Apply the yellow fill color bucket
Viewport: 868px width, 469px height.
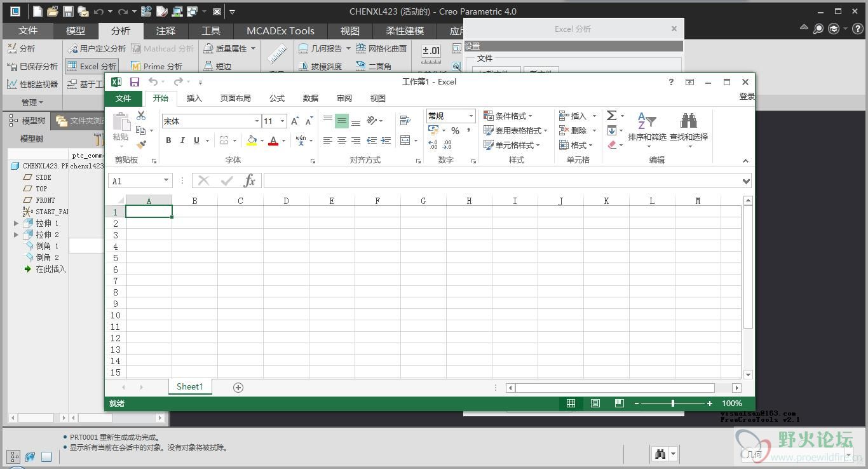(x=252, y=140)
